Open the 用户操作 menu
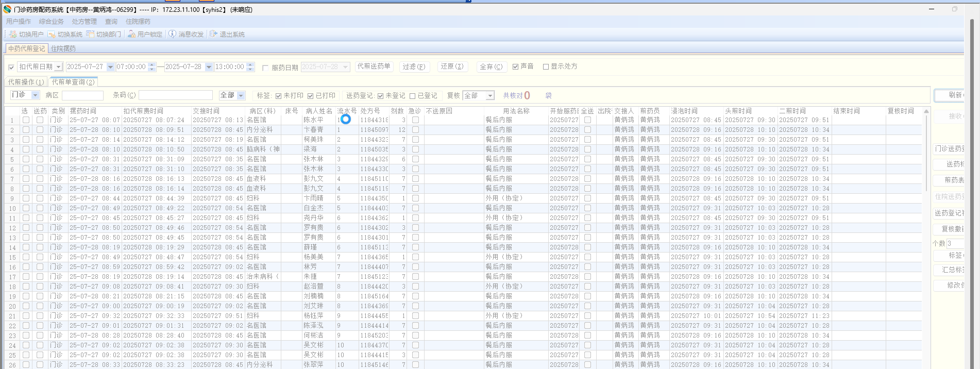Viewport: 980px width, 369px height. 19,22
